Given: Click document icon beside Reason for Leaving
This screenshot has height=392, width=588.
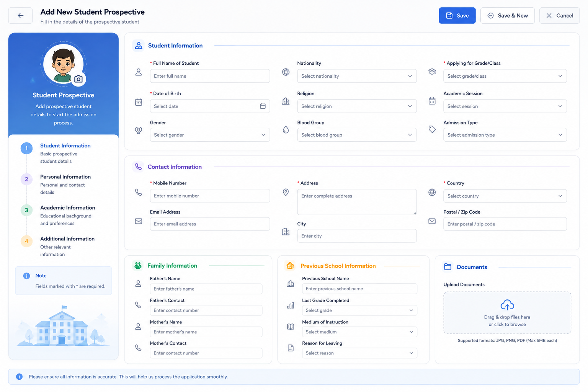Looking at the screenshot, I should [291, 348].
